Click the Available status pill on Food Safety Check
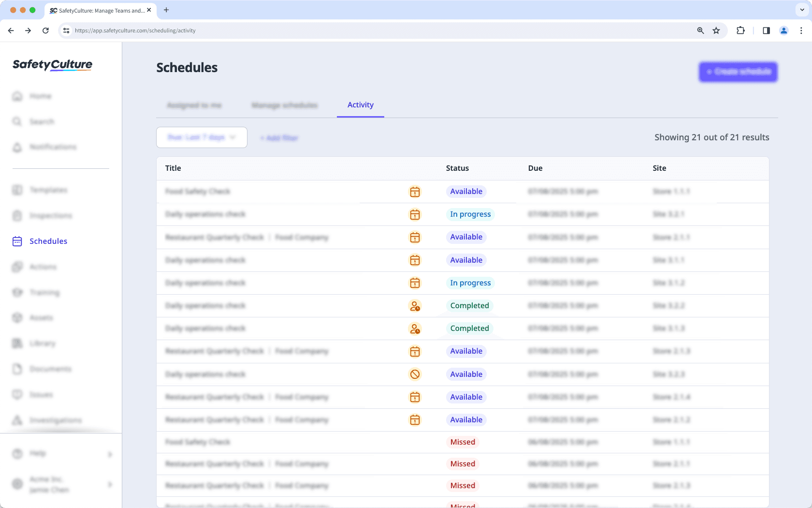This screenshot has height=508, width=812. pyautogui.click(x=465, y=192)
